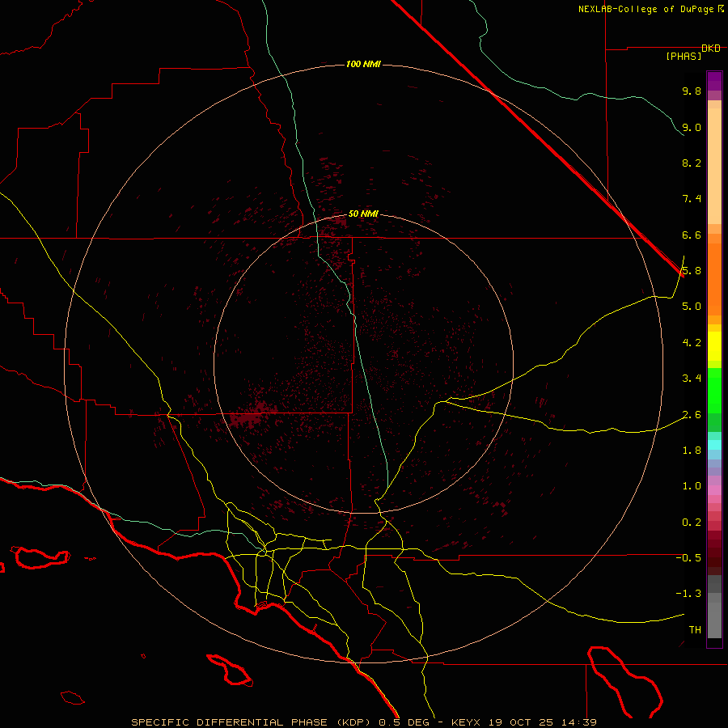Pick the pink band in the color scale
The height and width of the screenshot is (728, 728).
714,490
